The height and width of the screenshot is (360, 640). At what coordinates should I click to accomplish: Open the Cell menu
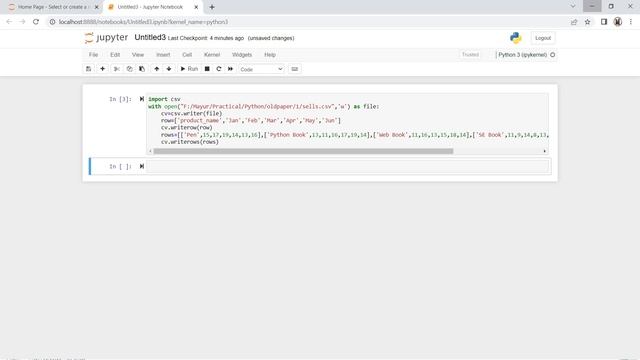[x=187, y=55]
